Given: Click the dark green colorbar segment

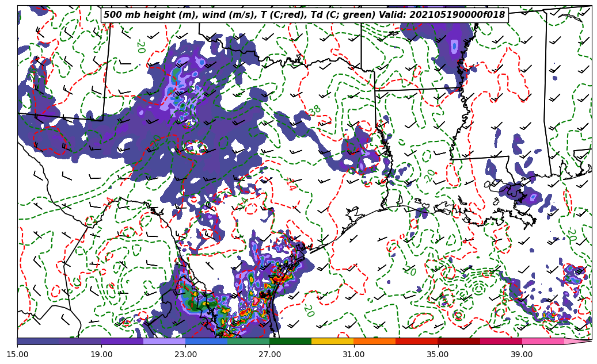Looking at the screenshot, I should (x=290, y=341).
